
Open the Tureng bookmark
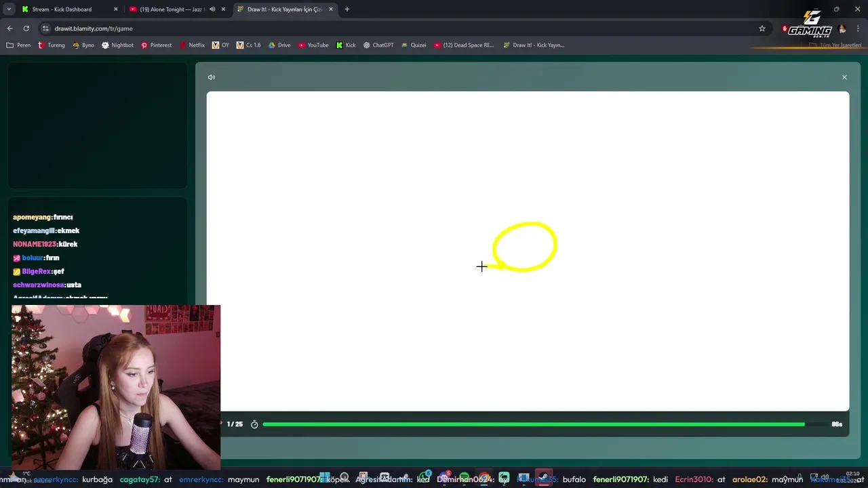pos(52,45)
